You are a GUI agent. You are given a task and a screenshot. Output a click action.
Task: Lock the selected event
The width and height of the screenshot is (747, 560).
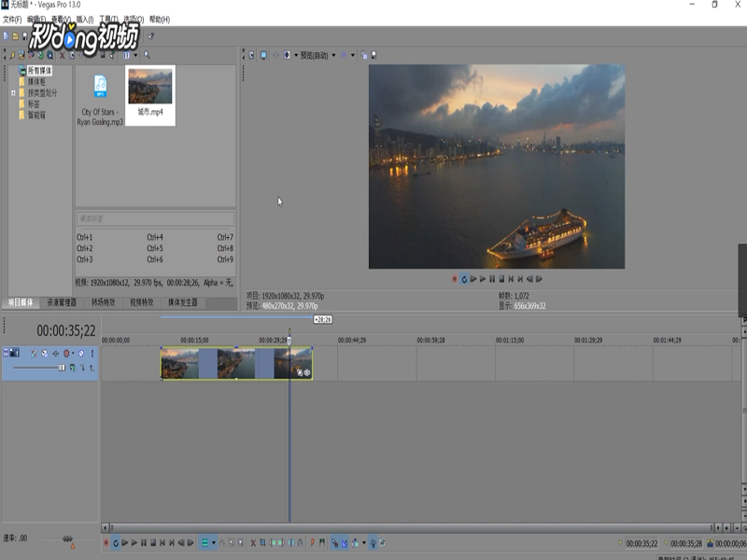pos(300,543)
